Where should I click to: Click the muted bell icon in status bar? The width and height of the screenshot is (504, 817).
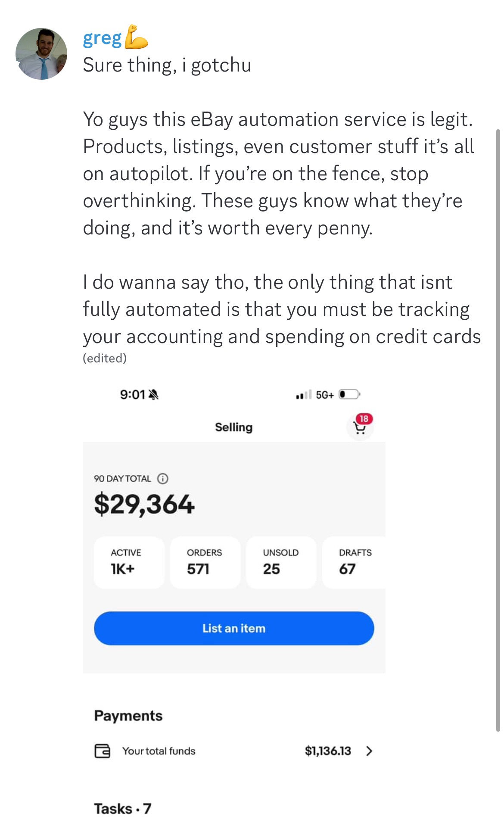153,394
